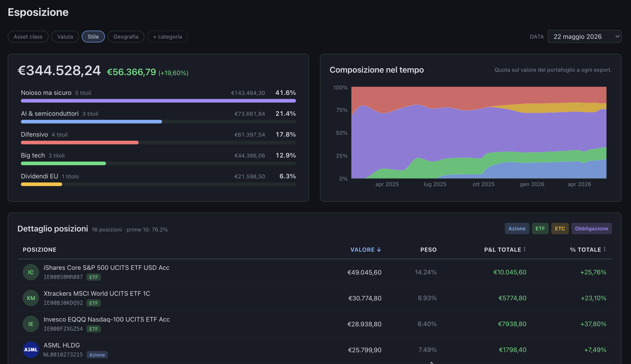
Task: Click the P&L Totale sort arrows icon
Action: [525, 249]
